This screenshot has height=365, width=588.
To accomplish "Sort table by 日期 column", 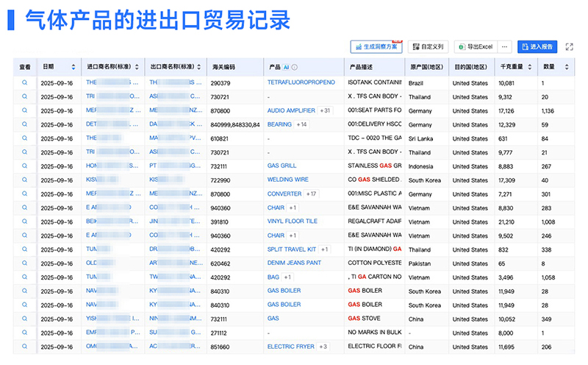I will pyautogui.click(x=73, y=67).
